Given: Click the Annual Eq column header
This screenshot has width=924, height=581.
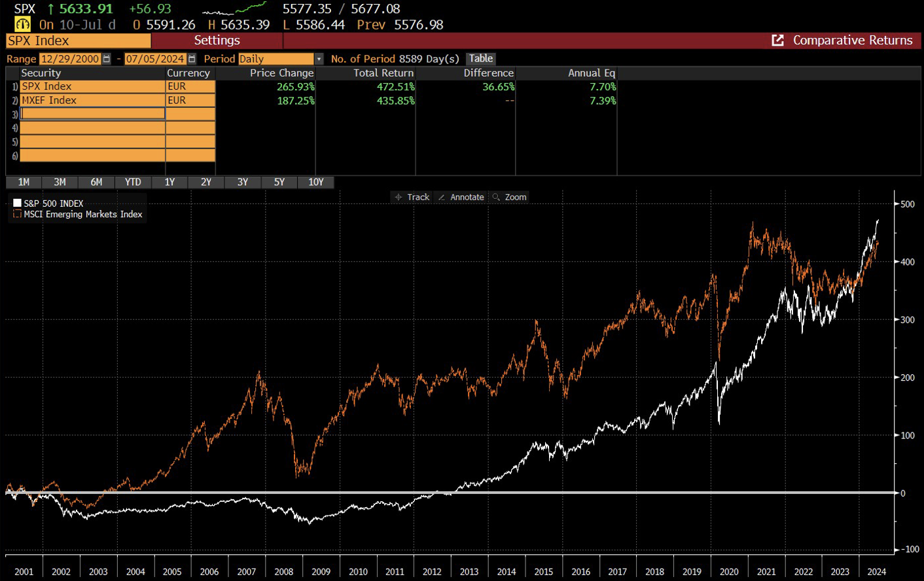Looking at the screenshot, I should pos(592,73).
